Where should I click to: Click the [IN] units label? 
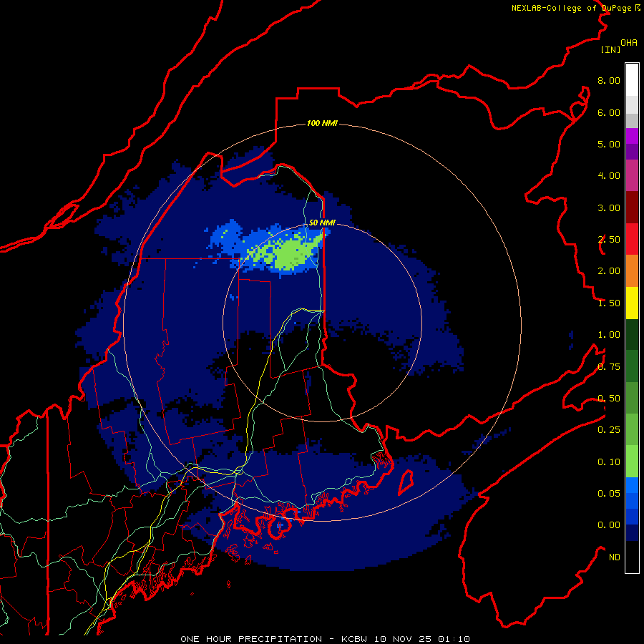(611, 49)
